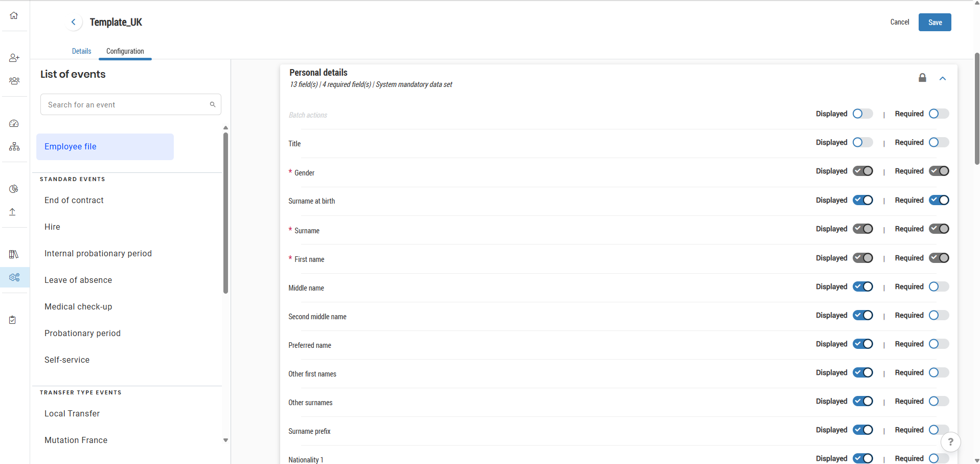980x464 pixels.
Task: Collapse the Personal details section
Action: pos(942,78)
